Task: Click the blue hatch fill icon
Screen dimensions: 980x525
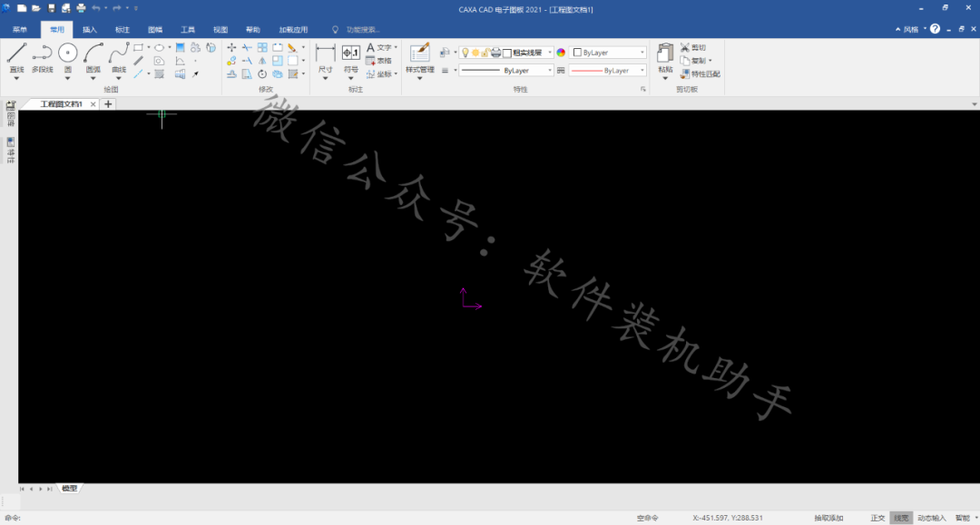Action: (x=180, y=47)
